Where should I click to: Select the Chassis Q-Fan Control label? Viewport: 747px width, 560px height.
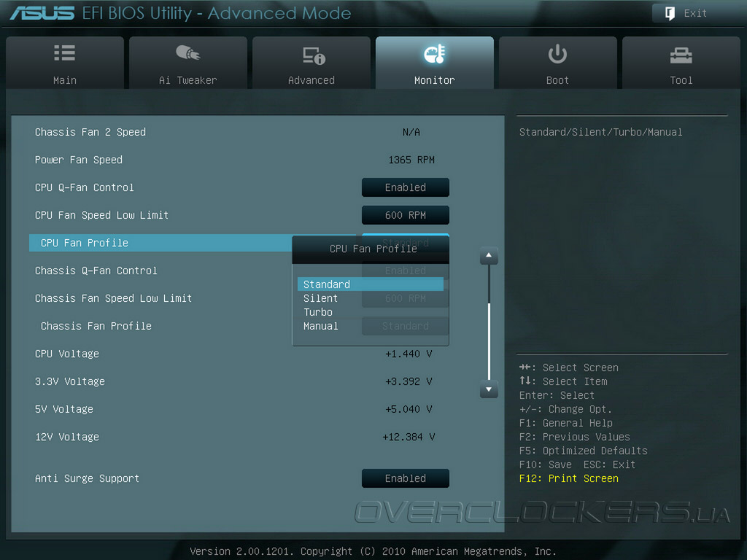point(96,271)
